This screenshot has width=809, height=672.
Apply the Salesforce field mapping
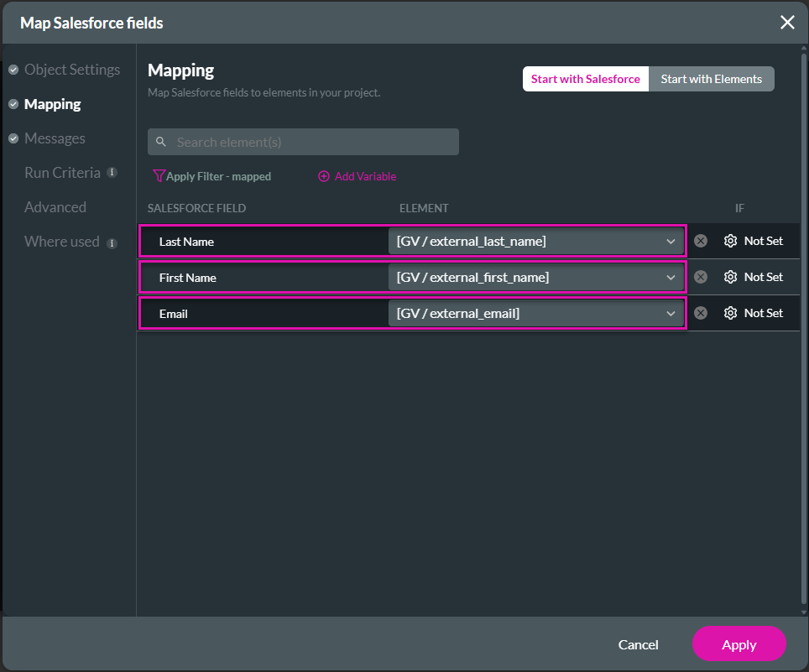coord(739,644)
